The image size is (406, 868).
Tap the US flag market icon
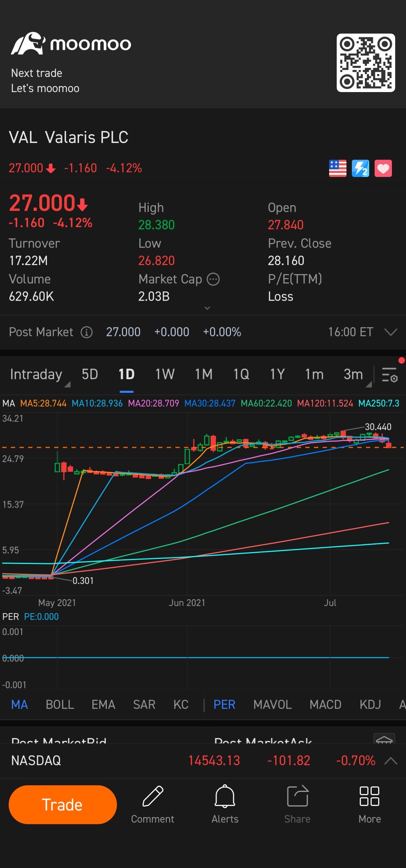pos(337,168)
